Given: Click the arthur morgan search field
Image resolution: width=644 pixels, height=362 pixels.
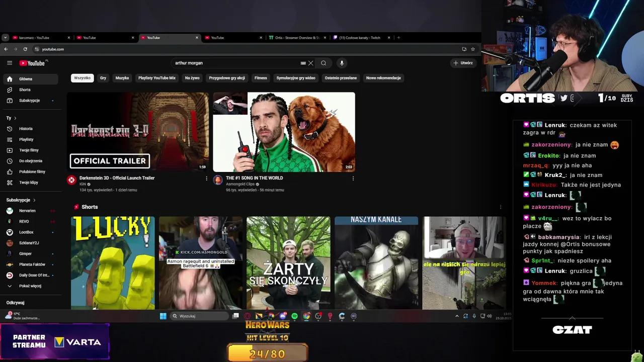Looking at the screenshot, I should pos(236,63).
